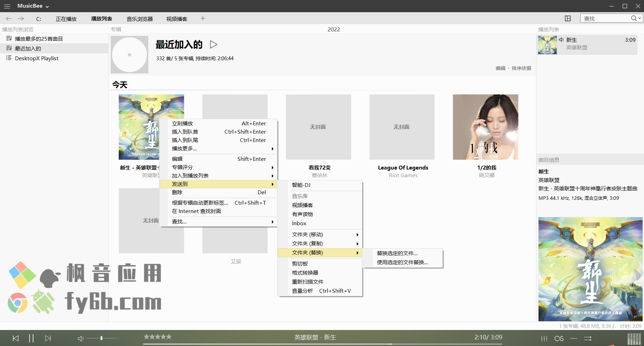Open 格式转换器
The height and width of the screenshot is (346, 644).
pos(320,273)
